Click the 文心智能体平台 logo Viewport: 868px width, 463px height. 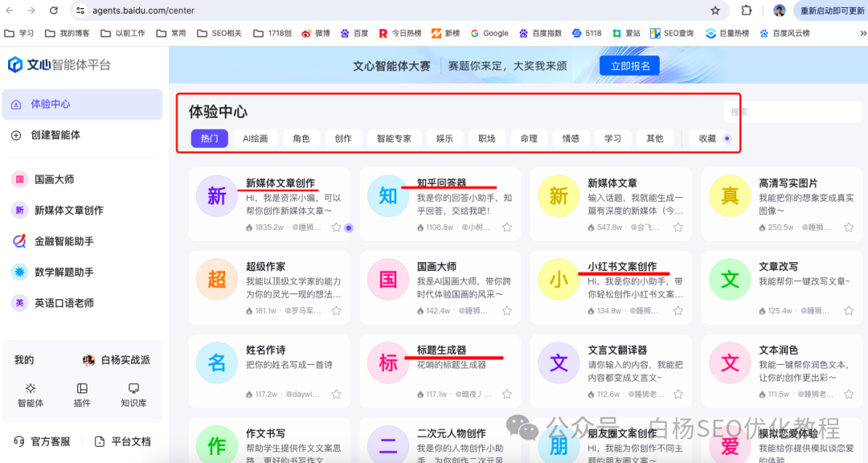click(59, 65)
